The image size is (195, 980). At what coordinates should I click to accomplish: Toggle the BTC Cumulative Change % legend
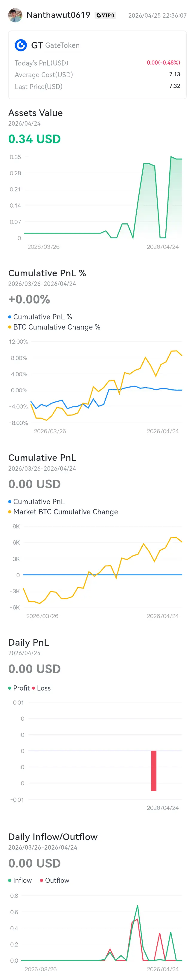(54, 327)
